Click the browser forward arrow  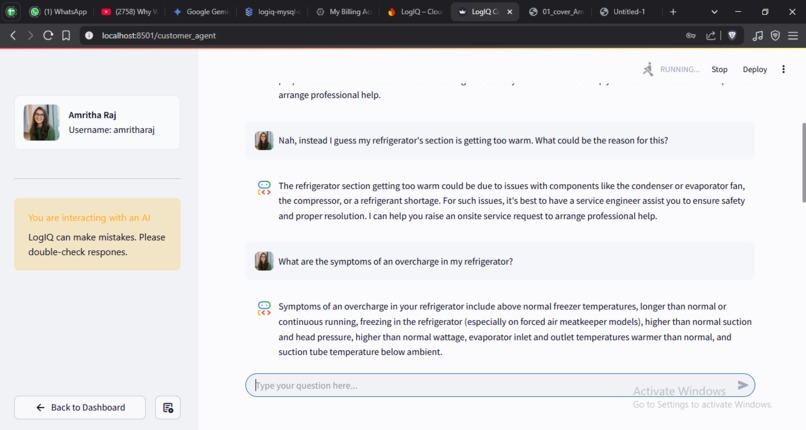point(30,35)
